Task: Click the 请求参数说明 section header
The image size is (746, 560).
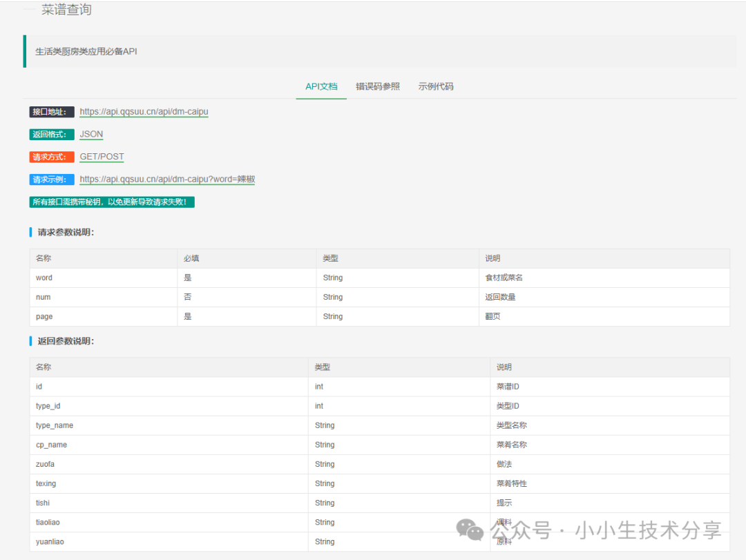Action: [x=66, y=232]
